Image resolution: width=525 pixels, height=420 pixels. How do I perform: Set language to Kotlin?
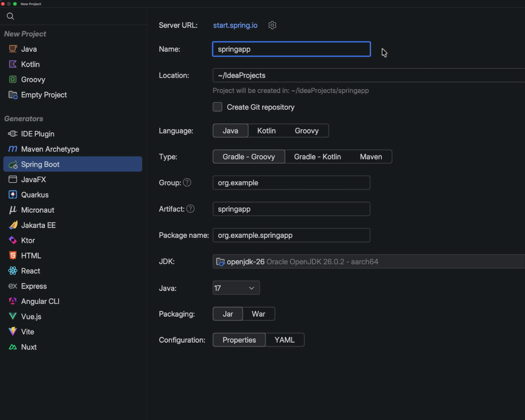pyautogui.click(x=266, y=131)
